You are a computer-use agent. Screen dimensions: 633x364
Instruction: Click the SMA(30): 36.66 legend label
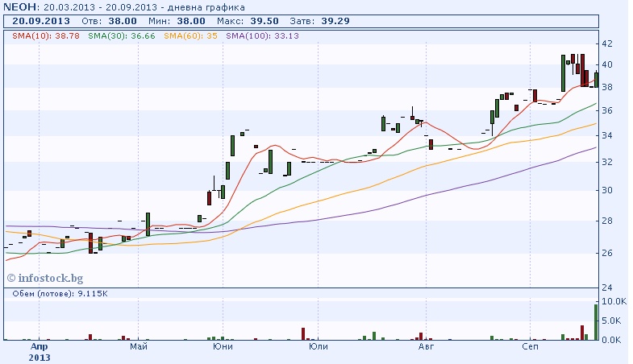(122, 36)
